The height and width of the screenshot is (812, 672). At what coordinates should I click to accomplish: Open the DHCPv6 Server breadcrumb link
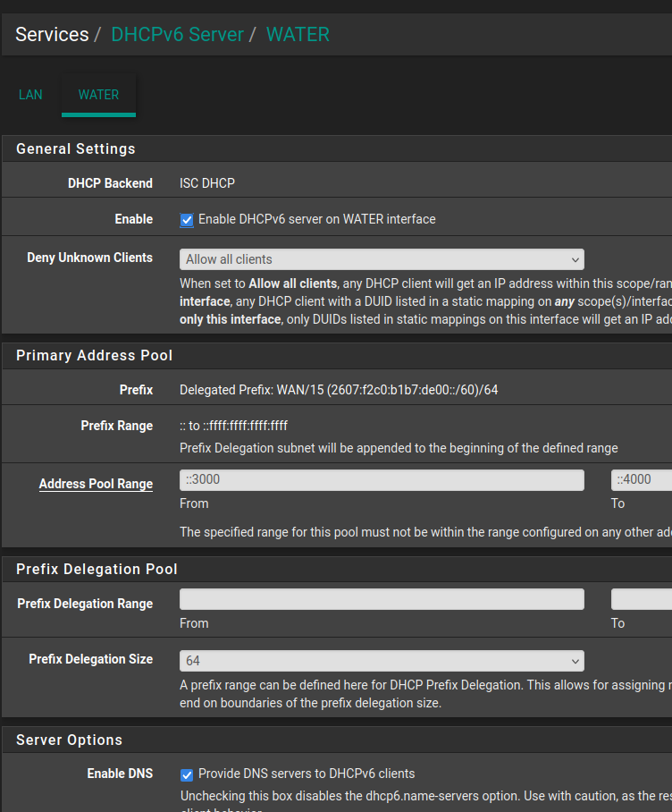coord(177,35)
